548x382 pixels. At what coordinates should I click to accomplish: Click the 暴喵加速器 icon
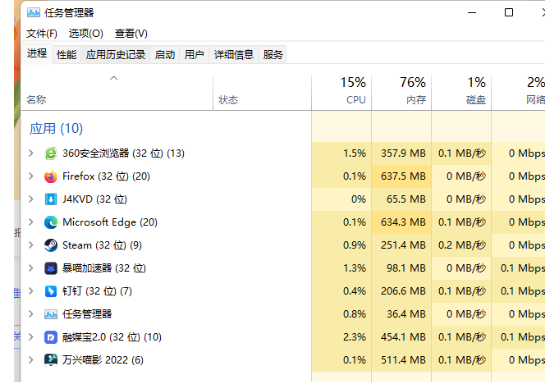[x=51, y=268]
